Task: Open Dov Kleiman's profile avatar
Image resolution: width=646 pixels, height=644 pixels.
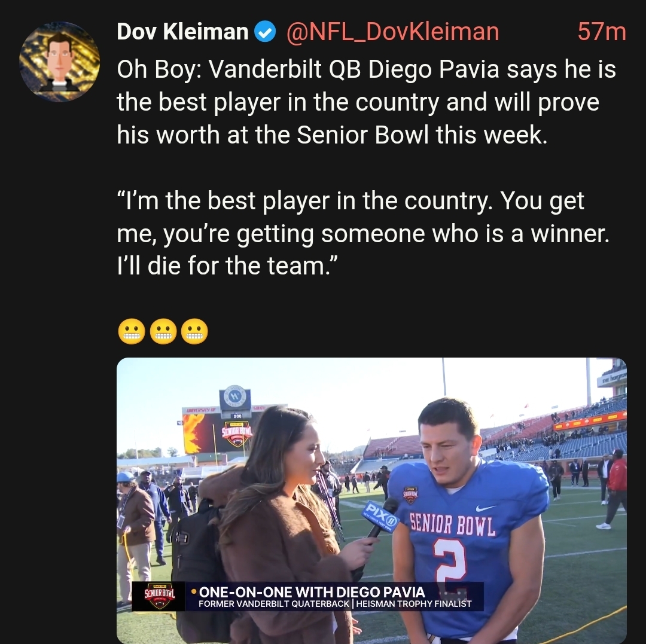Action: (59, 62)
